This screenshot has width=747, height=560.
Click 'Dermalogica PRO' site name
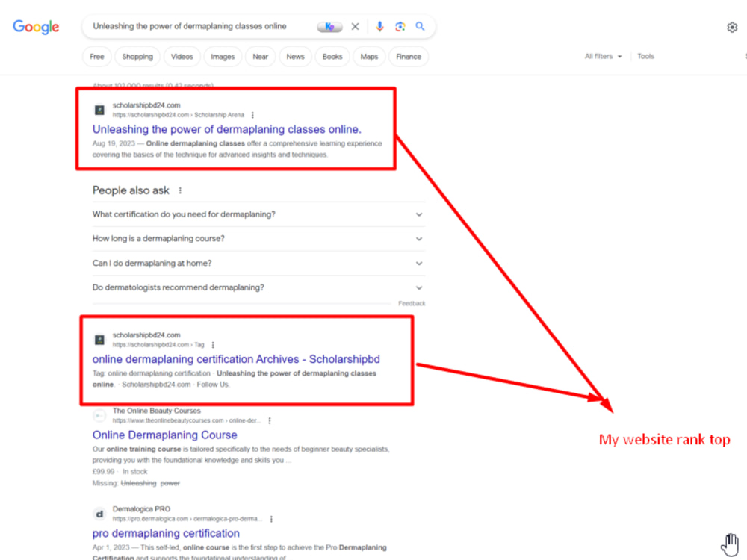tap(141, 509)
